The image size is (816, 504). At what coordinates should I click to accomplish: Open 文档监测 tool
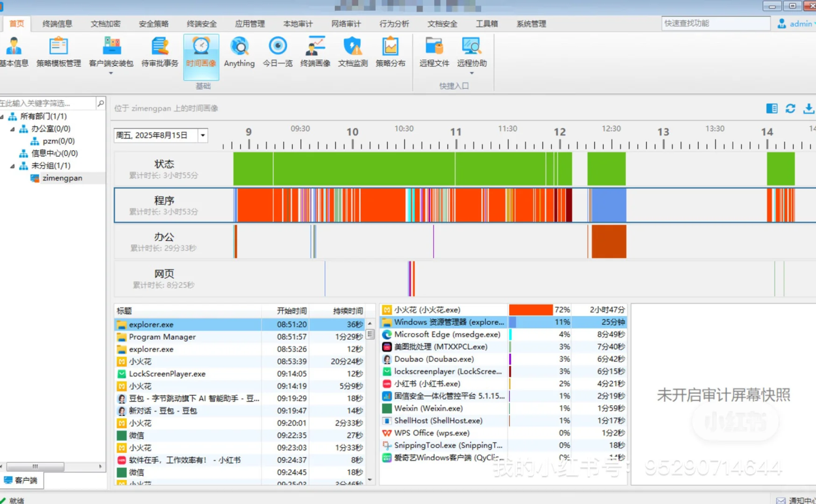[353, 52]
